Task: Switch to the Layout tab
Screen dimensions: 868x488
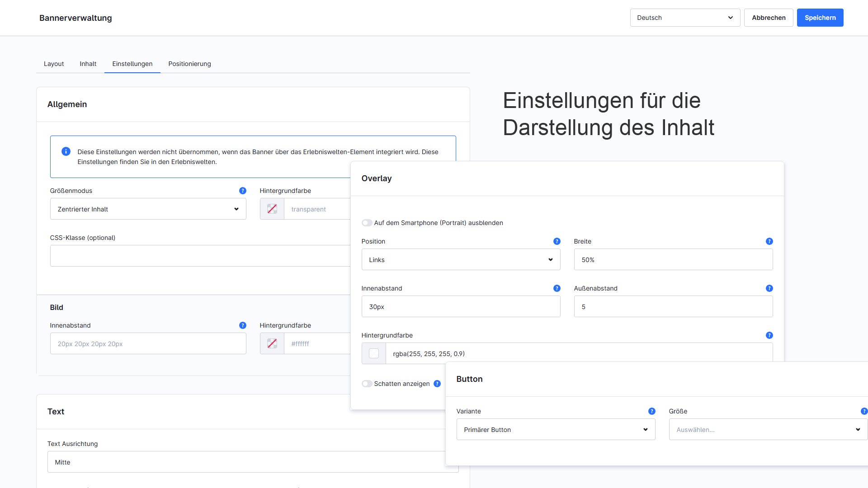Action: pyautogui.click(x=54, y=64)
